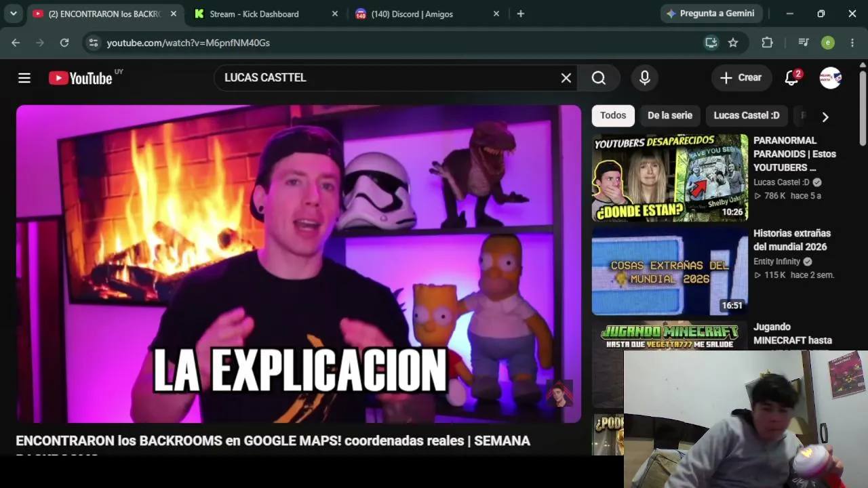The height and width of the screenshot is (488, 868).
Task: Bookmark this page with the star
Action: (733, 43)
